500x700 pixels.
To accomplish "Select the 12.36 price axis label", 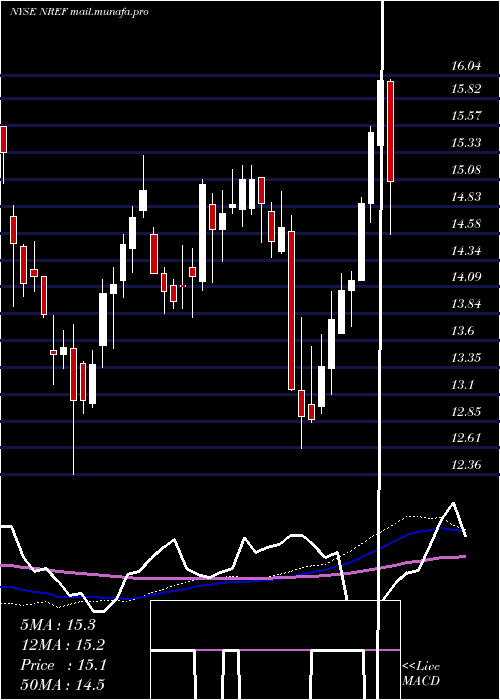I will pos(466,465).
